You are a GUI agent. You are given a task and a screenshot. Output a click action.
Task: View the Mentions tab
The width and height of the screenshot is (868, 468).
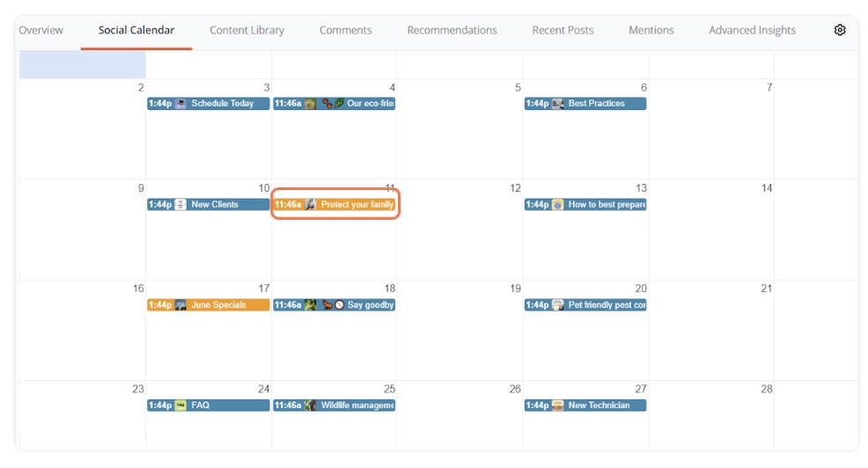tap(651, 30)
